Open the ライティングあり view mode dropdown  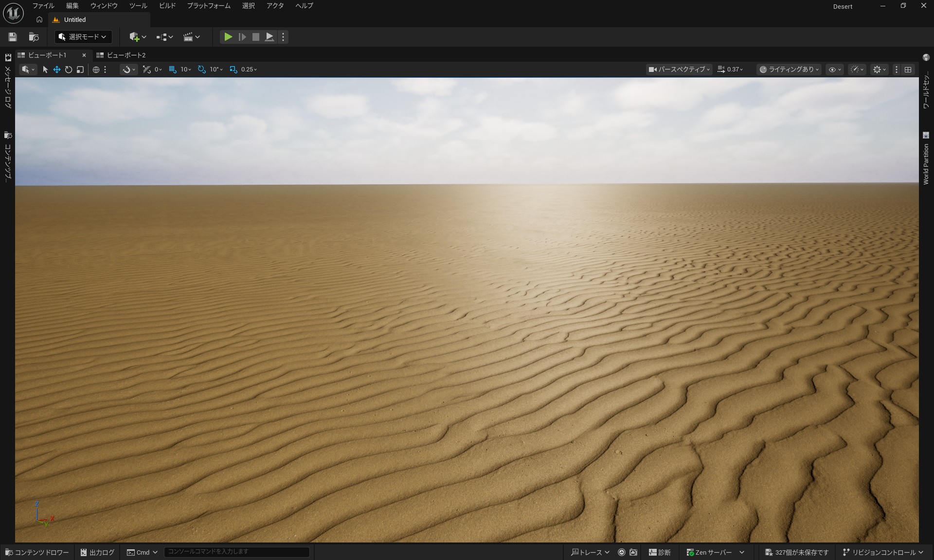(788, 70)
